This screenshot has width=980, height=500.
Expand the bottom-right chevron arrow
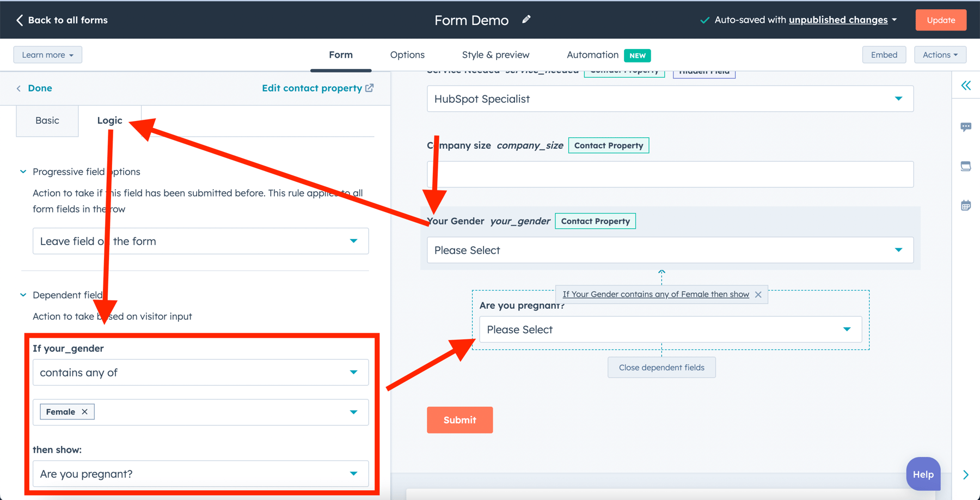pos(966,474)
